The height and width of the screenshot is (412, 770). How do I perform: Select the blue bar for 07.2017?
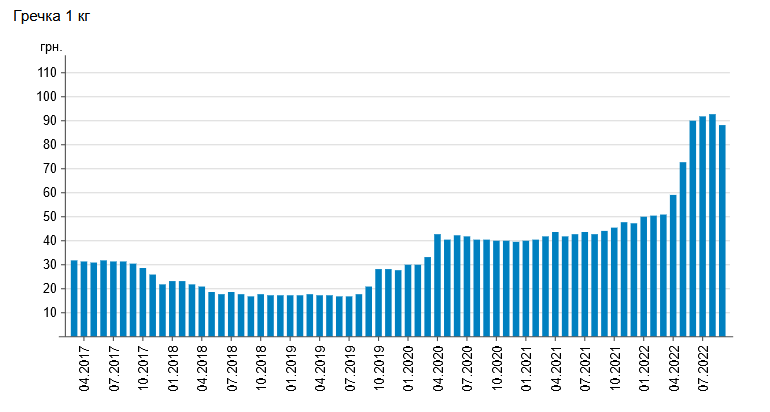113,299
